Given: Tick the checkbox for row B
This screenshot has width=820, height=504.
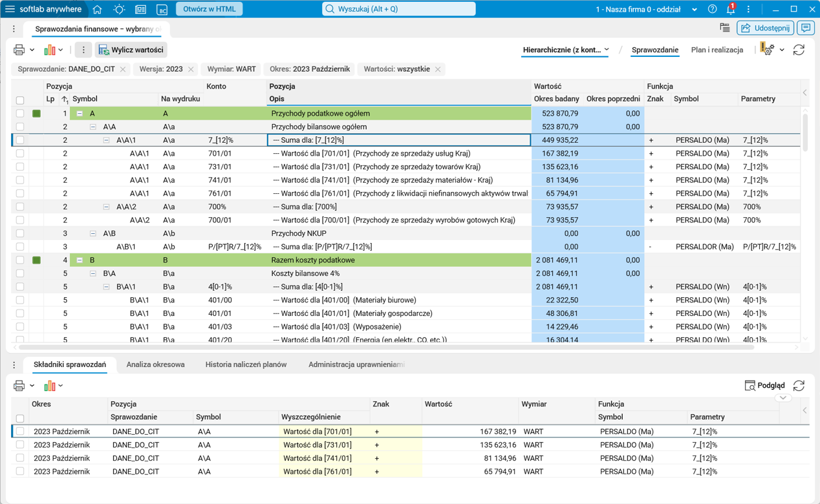Looking at the screenshot, I should 20,260.
